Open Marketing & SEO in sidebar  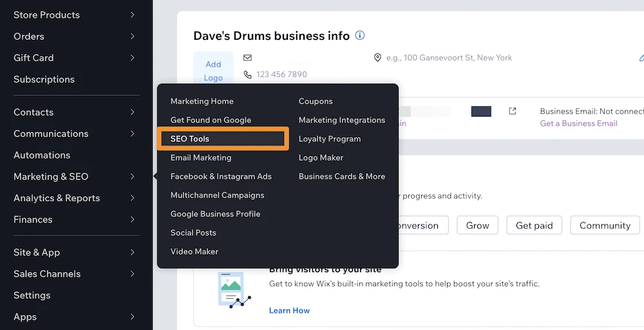click(x=51, y=176)
